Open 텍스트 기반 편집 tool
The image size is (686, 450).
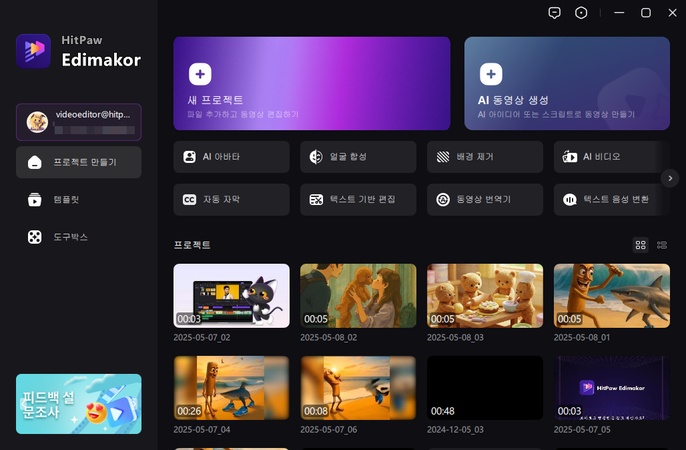tap(358, 199)
